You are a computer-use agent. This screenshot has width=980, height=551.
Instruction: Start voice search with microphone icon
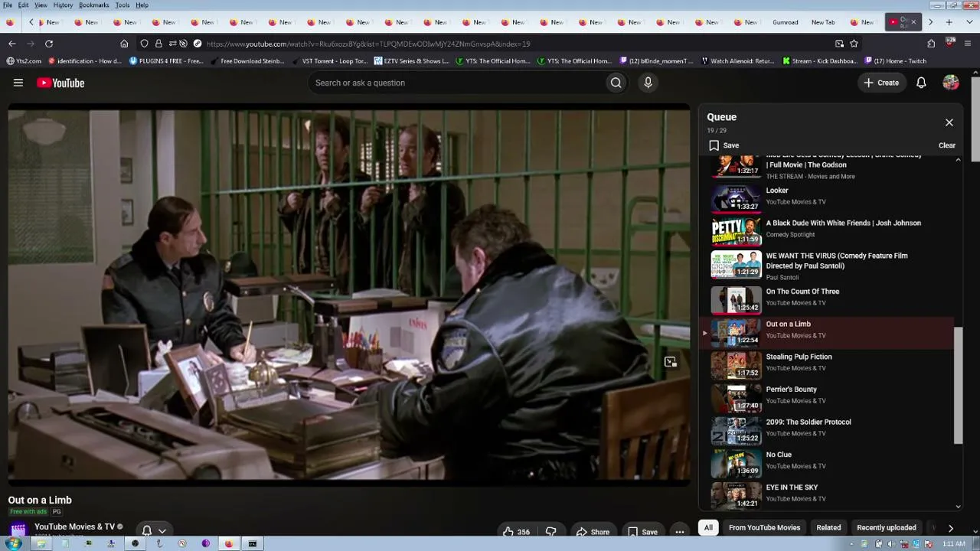pos(648,83)
